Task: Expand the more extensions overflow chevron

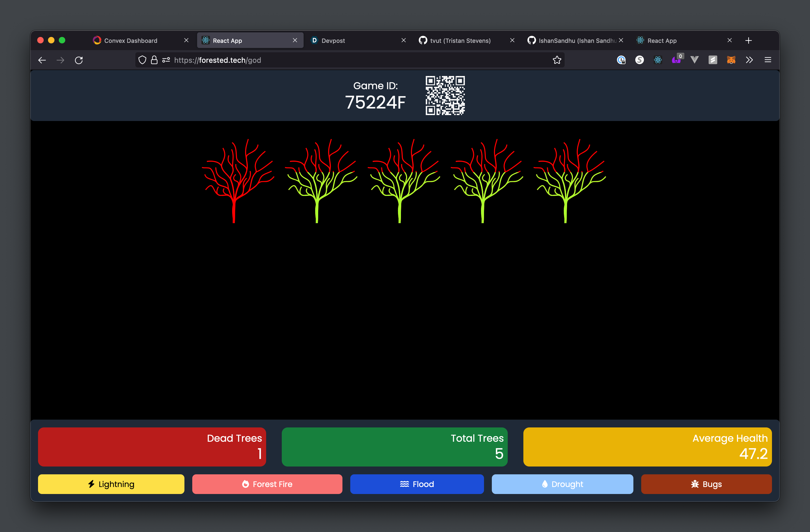Action: click(x=749, y=60)
